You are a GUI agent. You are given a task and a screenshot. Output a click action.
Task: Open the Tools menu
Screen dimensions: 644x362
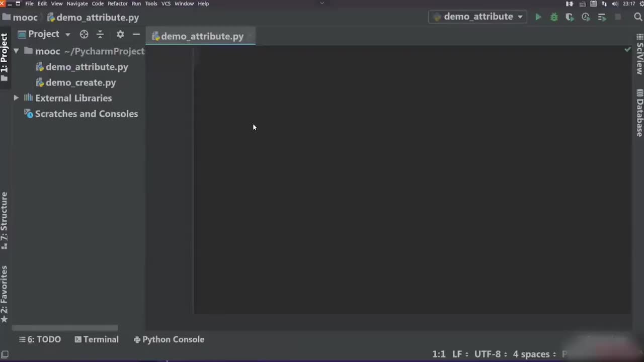coord(151,4)
